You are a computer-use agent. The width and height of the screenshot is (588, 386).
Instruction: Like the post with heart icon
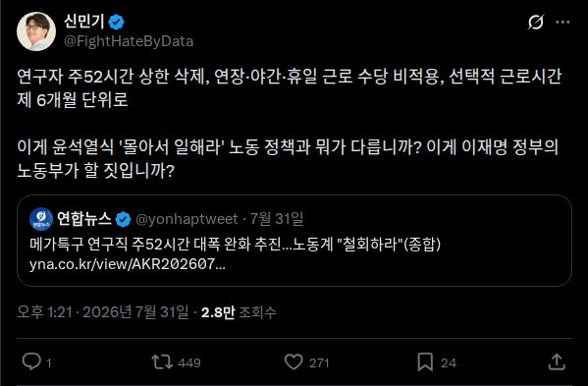[x=294, y=362]
